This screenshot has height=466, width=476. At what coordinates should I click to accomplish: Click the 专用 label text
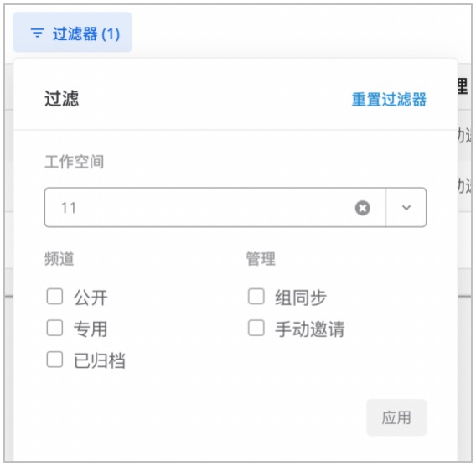pyautogui.click(x=91, y=329)
